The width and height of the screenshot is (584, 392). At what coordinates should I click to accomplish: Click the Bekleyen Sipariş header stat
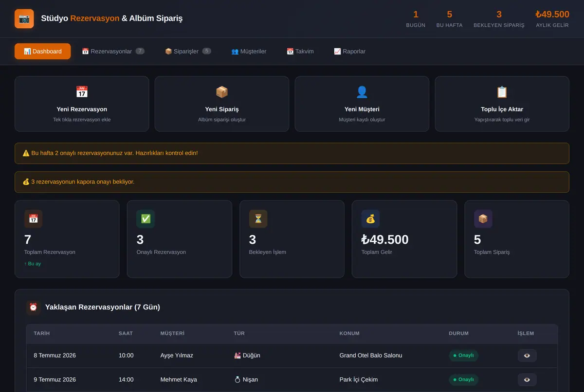[499, 19]
